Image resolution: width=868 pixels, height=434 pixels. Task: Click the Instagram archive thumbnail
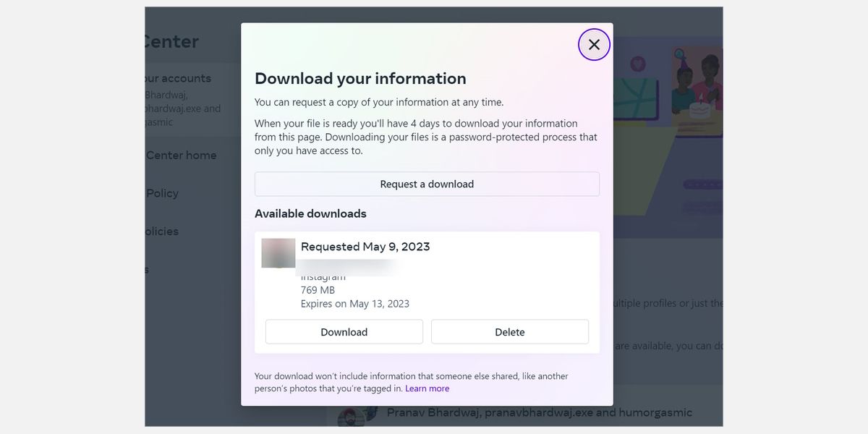click(x=278, y=253)
